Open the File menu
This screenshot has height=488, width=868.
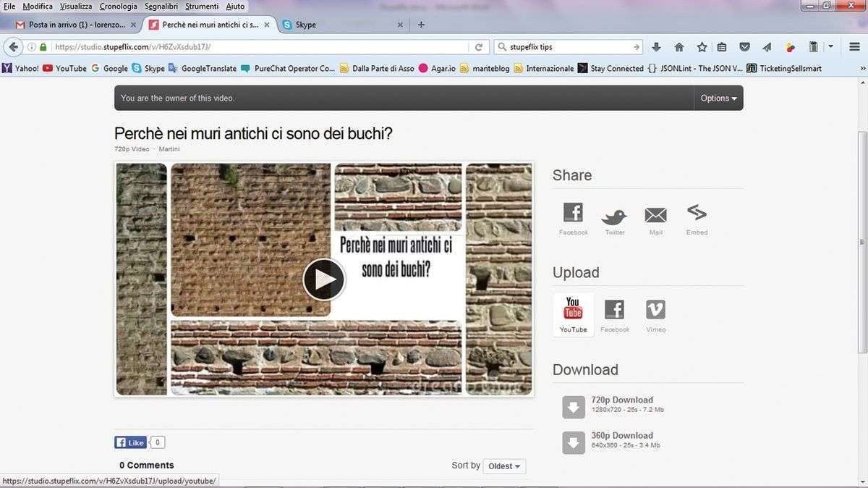[x=9, y=6]
